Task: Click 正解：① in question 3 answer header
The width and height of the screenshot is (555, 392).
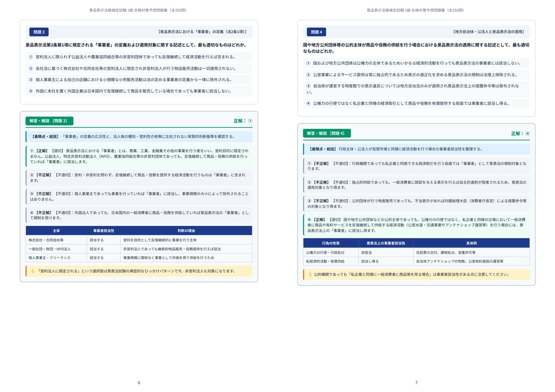Action: coord(243,121)
